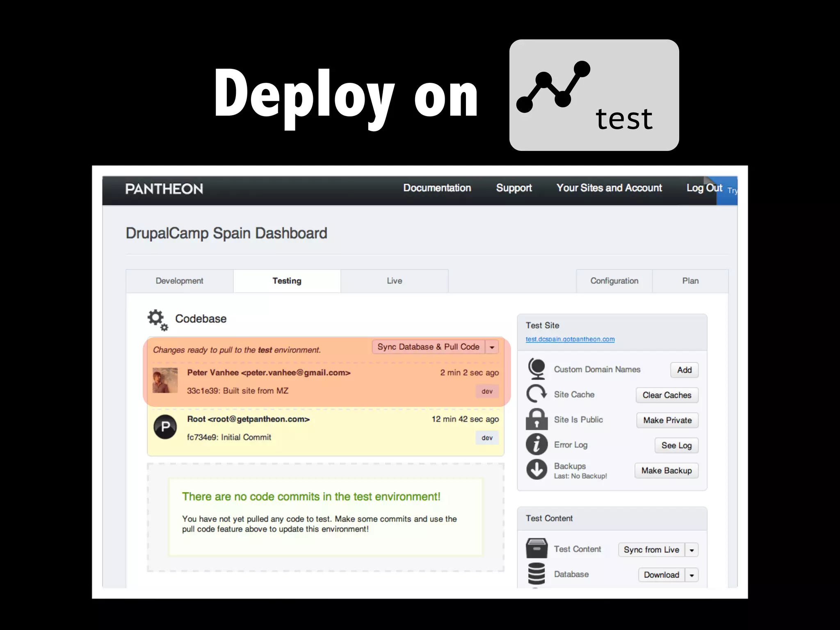Expand the Sync Database & Pull Code dropdown arrow
This screenshot has height=630, width=840.
click(x=492, y=347)
